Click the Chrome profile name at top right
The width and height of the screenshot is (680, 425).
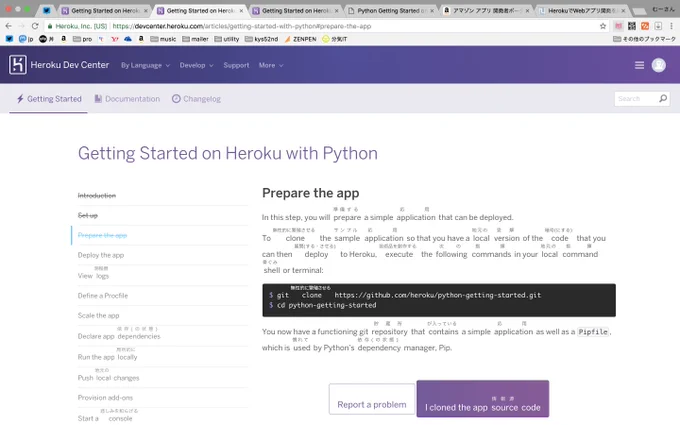click(663, 9)
